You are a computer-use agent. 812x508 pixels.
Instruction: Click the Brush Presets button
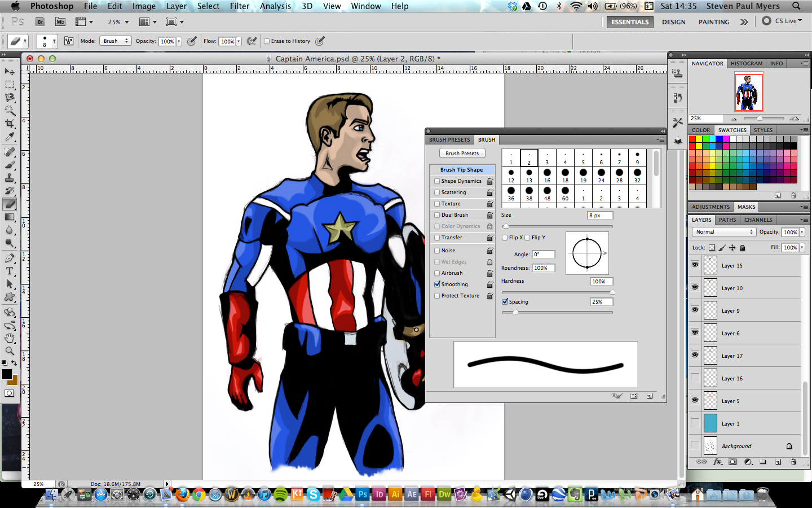pos(462,153)
